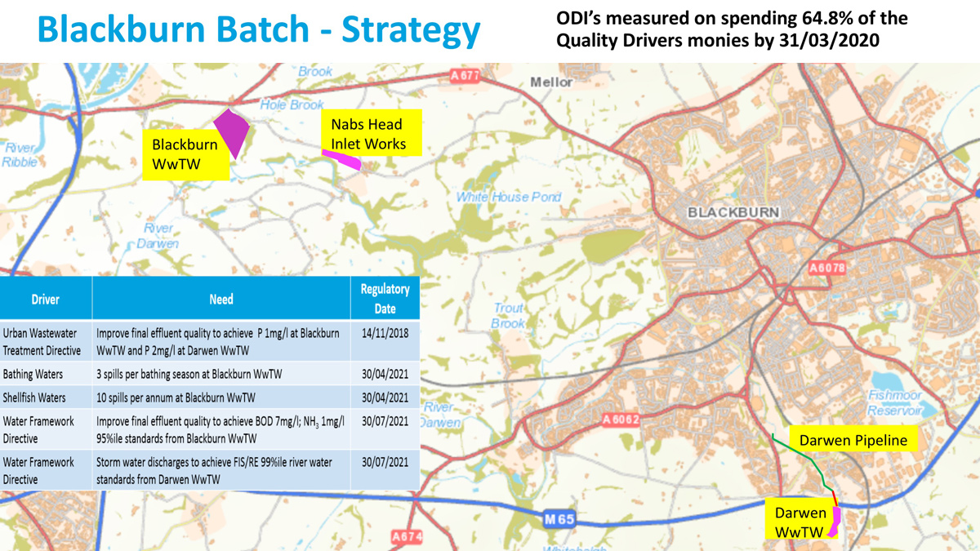Screen dimensions: 980x551
Task: Select the Bathing Waters table row
Action: 210,374
